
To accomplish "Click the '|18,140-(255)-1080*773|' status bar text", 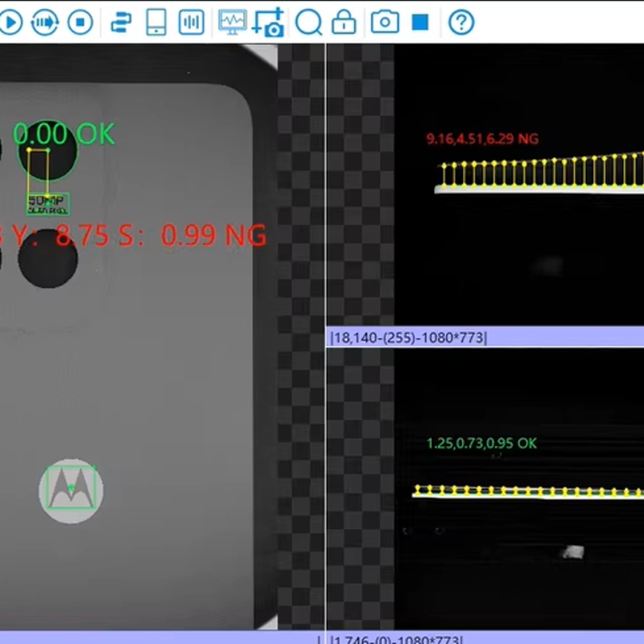I will pos(409,337).
